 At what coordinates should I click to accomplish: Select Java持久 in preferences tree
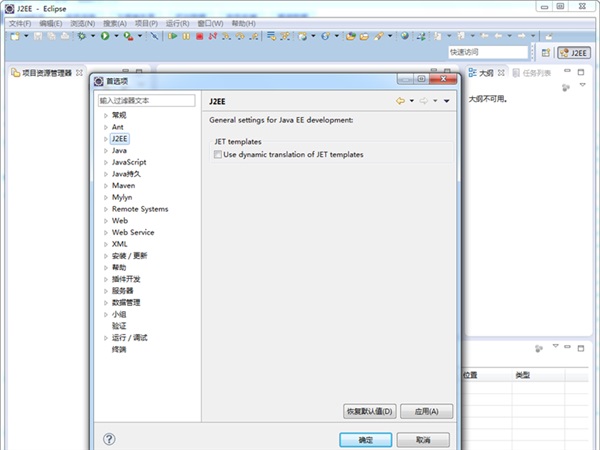[126, 174]
